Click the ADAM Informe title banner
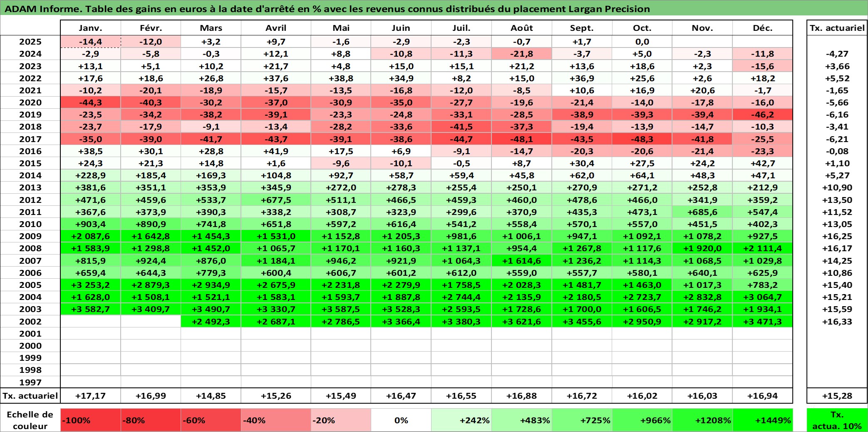Viewport: 868px width, 432px height. coord(434,8)
